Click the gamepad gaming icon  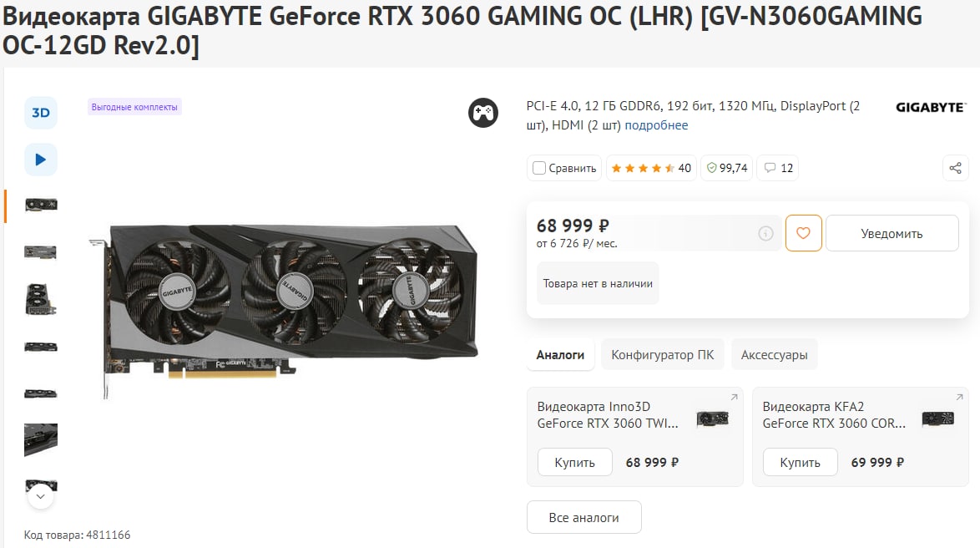tap(483, 113)
